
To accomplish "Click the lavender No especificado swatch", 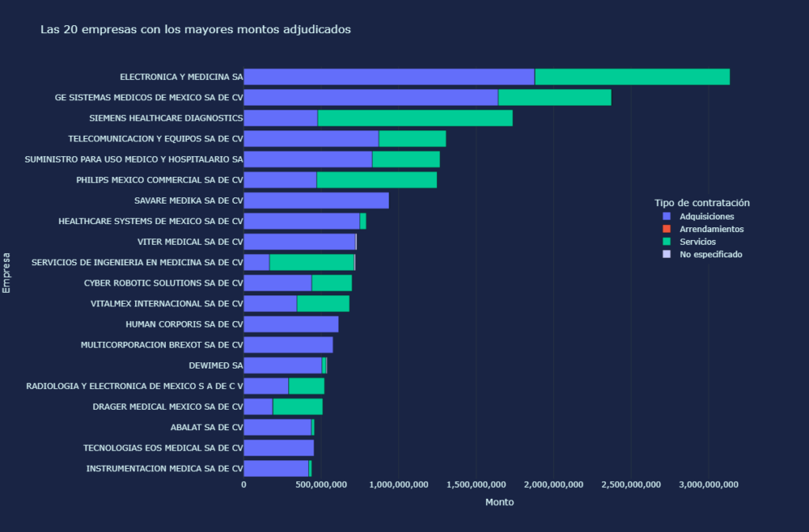I will (x=667, y=254).
